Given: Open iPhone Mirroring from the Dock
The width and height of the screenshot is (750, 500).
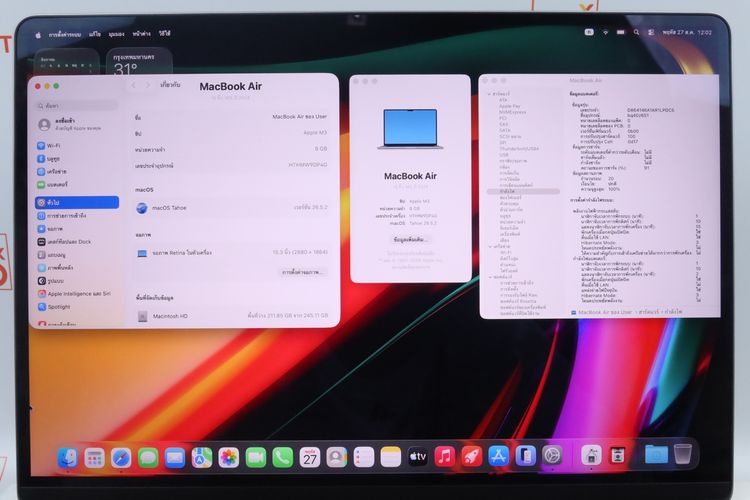Looking at the screenshot, I should (x=525, y=456).
